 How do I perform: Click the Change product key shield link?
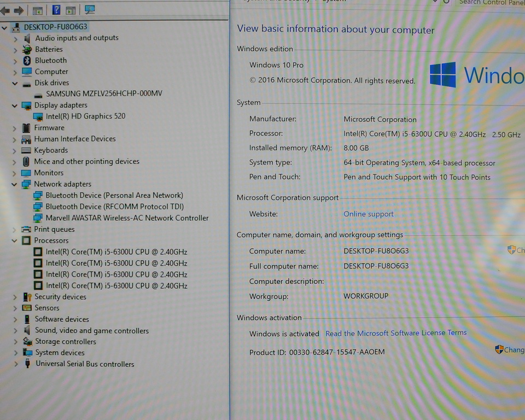pos(510,349)
